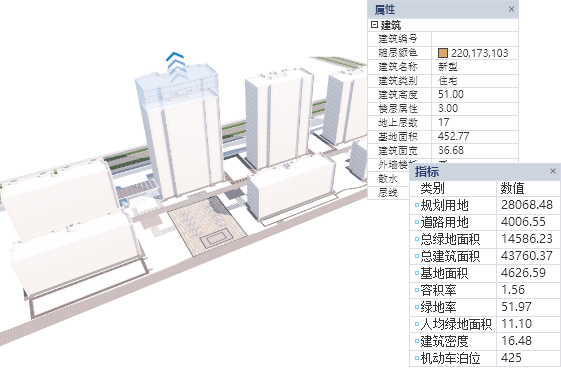Open the color swatch showing 220,173,103

pyautogui.click(x=443, y=53)
